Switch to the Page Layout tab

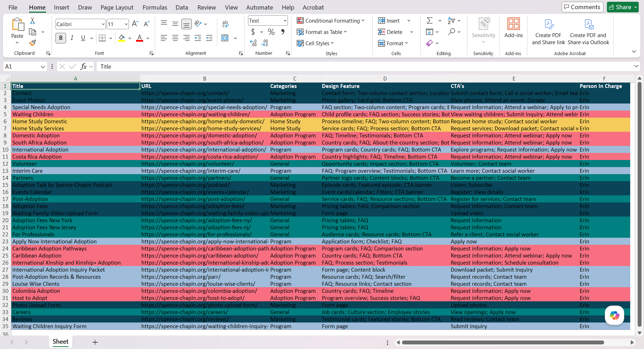click(117, 7)
